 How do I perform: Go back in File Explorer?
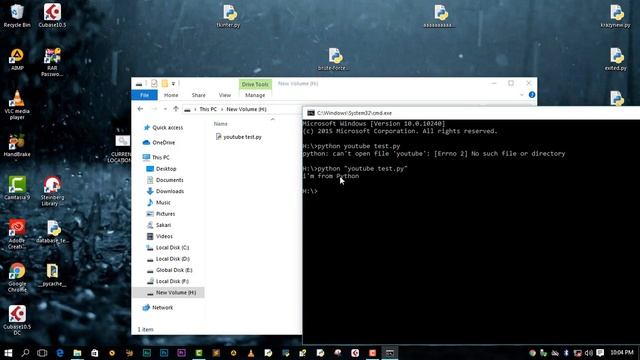click(x=140, y=109)
